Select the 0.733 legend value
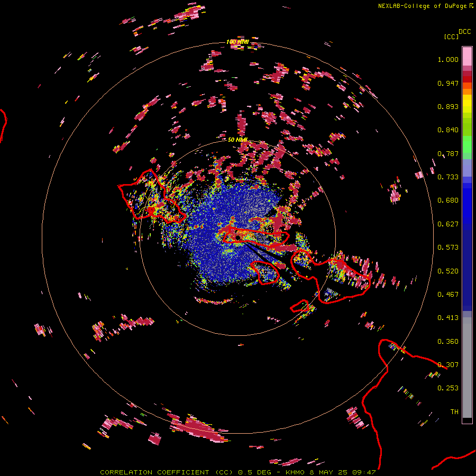The width and height of the screenshot is (476, 476). 448,177
